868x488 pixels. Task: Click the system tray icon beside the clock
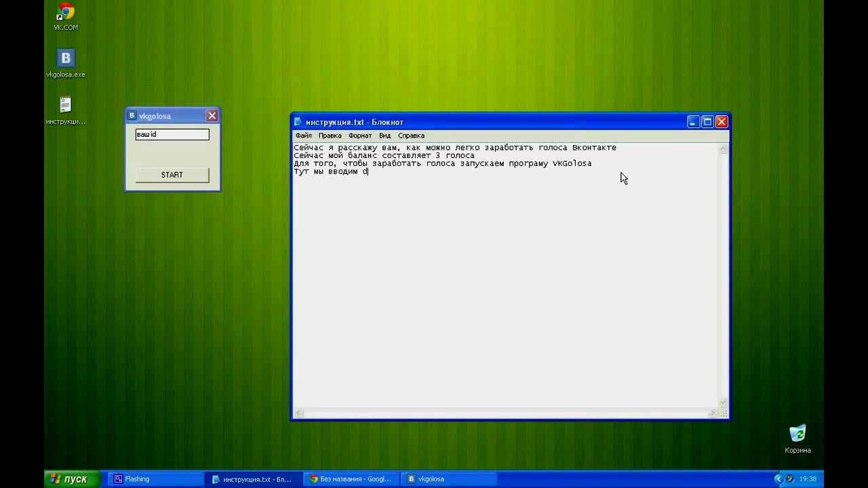tap(789, 479)
